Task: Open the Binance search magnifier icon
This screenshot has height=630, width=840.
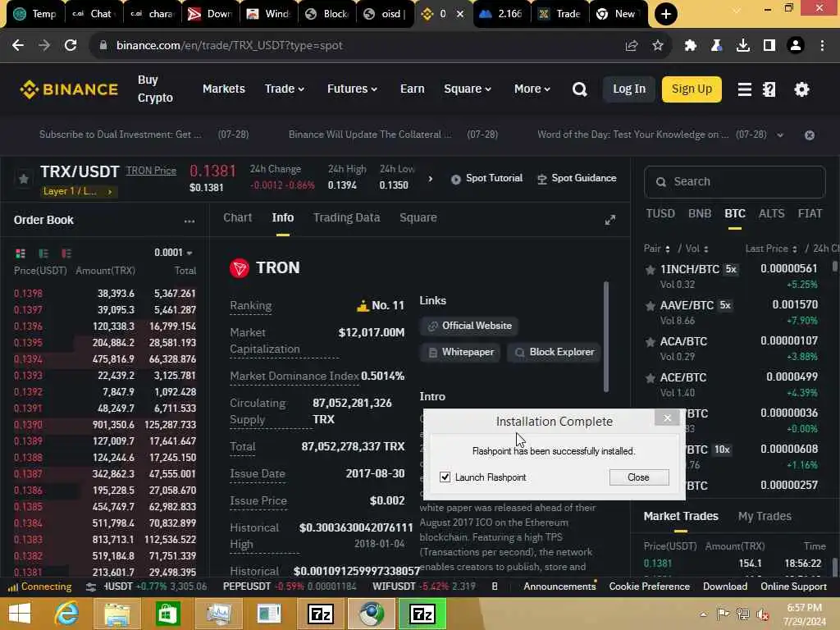Action: pyautogui.click(x=579, y=89)
